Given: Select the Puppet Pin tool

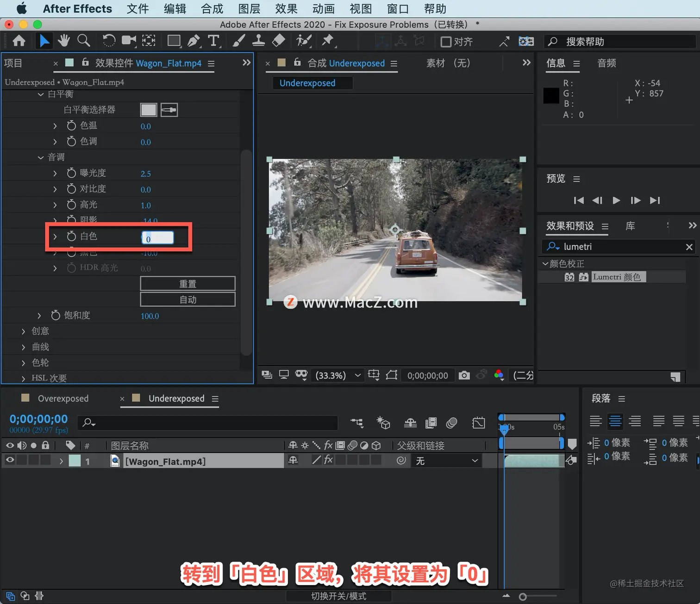Looking at the screenshot, I should click(328, 41).
